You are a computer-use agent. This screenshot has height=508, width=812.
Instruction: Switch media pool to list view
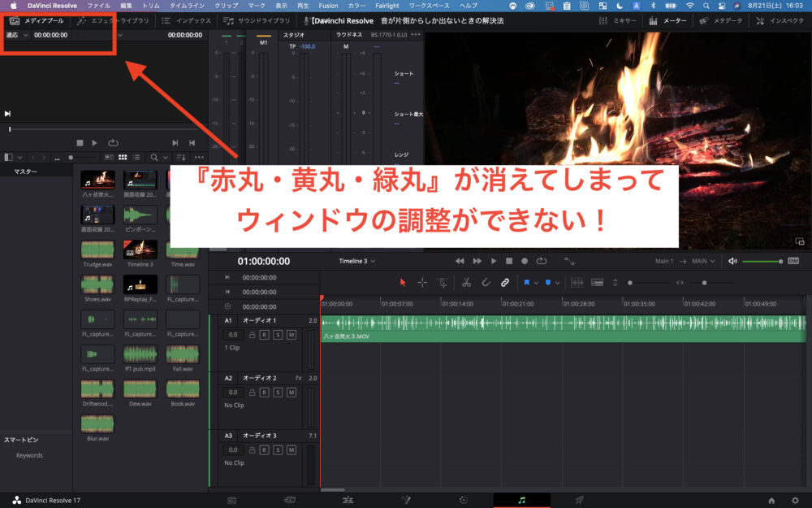(x=136, y=157)
